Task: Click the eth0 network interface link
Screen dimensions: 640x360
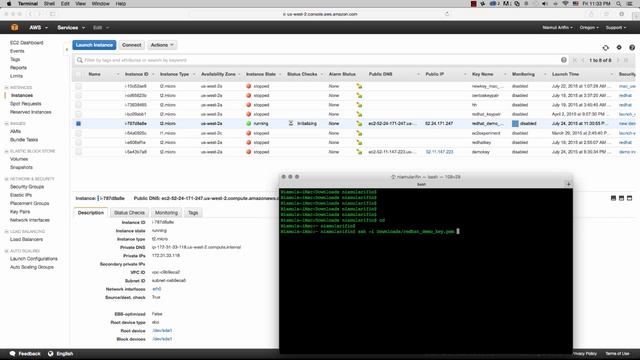Action: click(x=157, y=289)
